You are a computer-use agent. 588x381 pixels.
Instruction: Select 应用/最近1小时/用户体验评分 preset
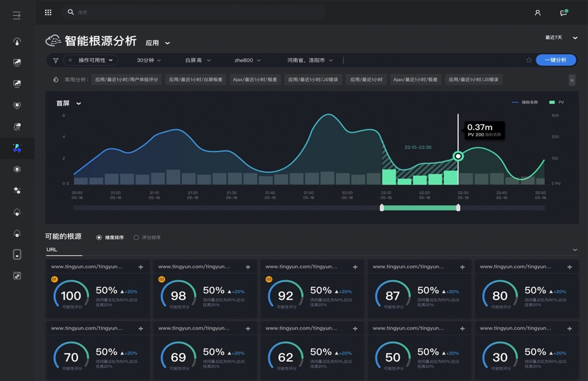coord(127,80)
